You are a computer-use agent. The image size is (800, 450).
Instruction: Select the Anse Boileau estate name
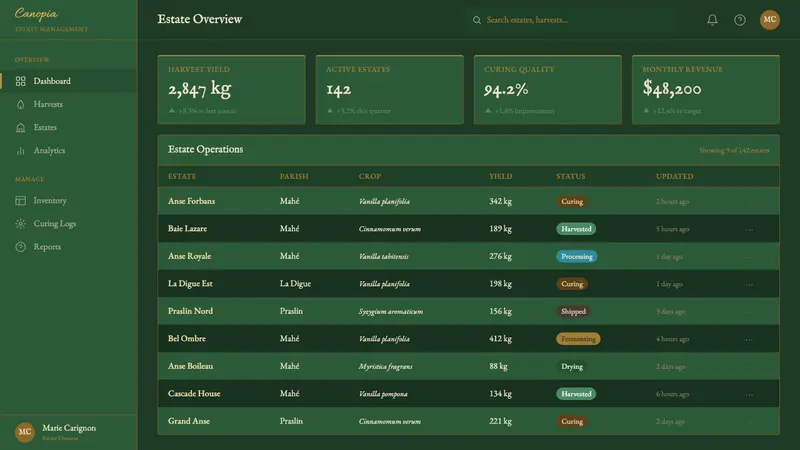click(190, 366)
